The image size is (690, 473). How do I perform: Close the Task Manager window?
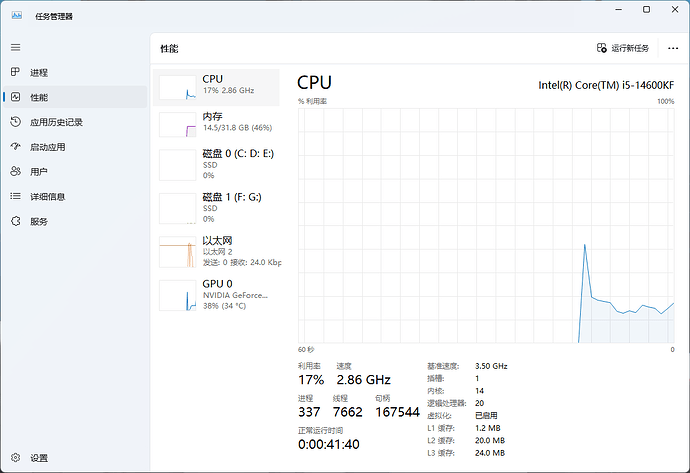click(675, 9)
